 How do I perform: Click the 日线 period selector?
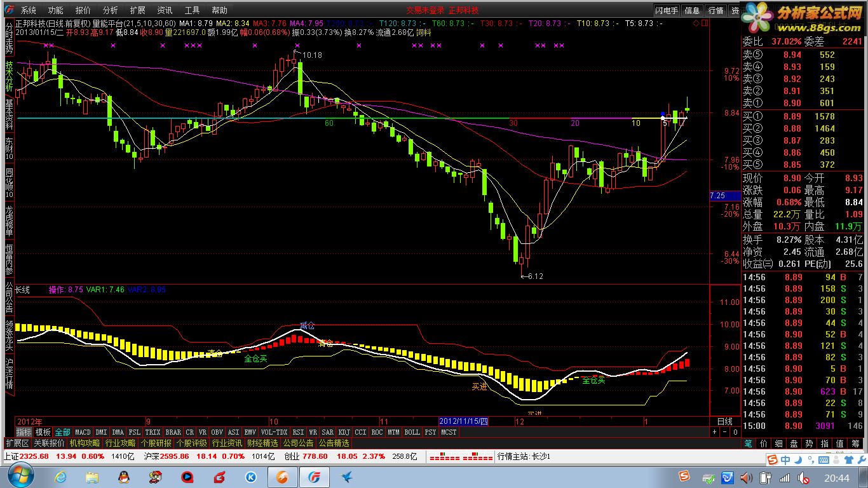click(724, 421)
